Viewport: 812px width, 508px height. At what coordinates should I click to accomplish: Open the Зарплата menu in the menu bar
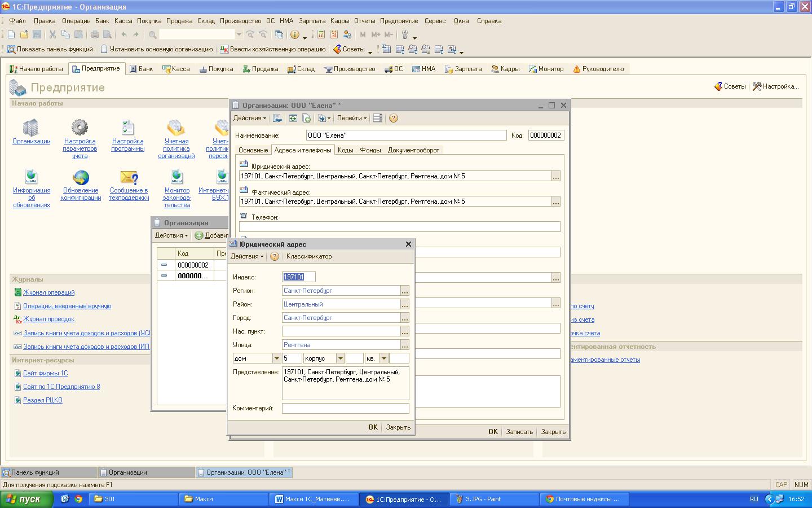coord(312,21)
